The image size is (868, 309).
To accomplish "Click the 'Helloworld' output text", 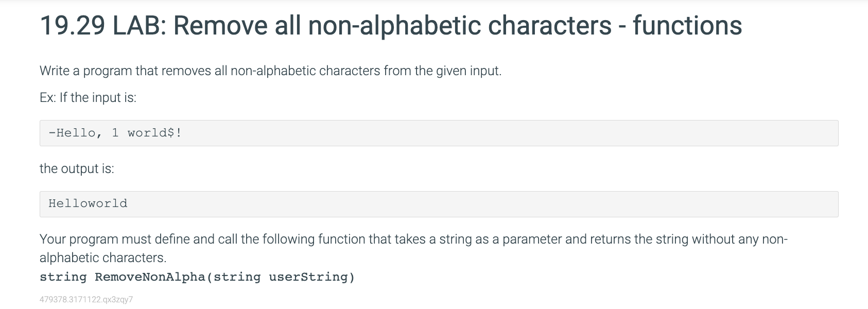I will click(88, 203).
